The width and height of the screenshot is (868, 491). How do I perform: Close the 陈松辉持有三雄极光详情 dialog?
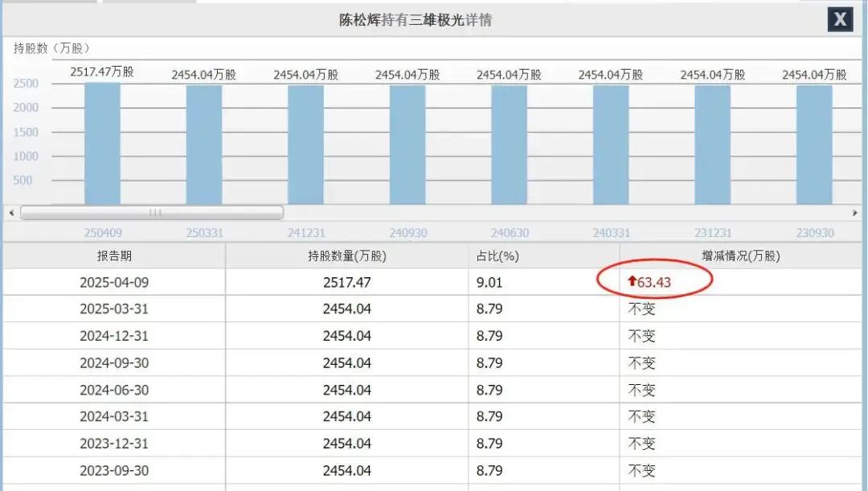click(840, 19)
